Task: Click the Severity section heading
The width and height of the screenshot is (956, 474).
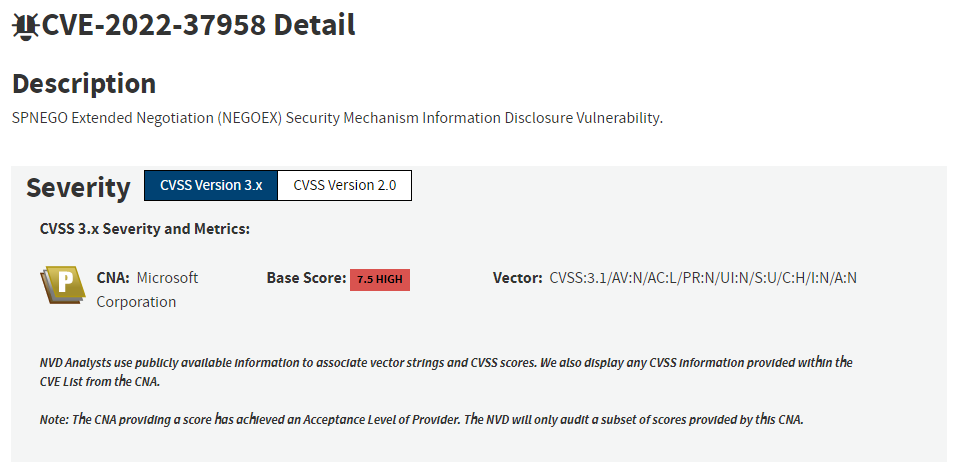Action: tap(78, 187)
